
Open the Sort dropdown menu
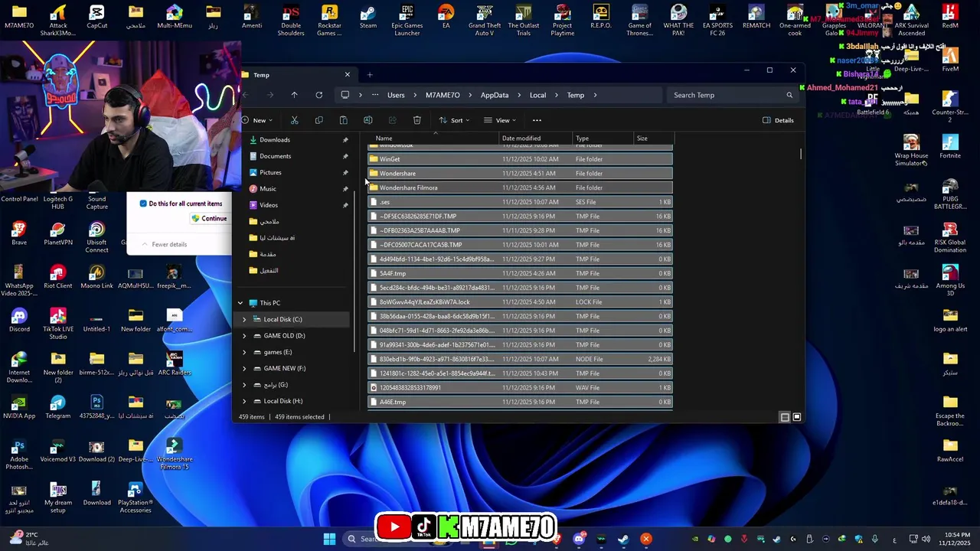454,120
